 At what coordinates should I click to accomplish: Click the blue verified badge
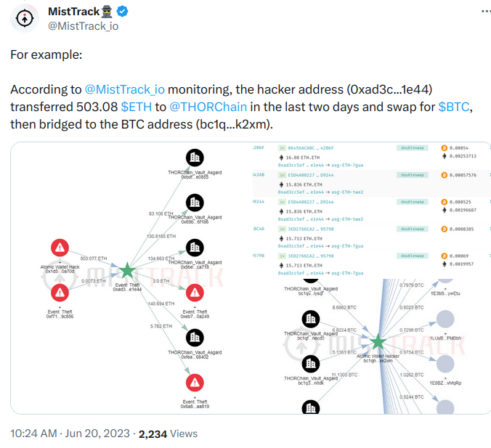122,12
